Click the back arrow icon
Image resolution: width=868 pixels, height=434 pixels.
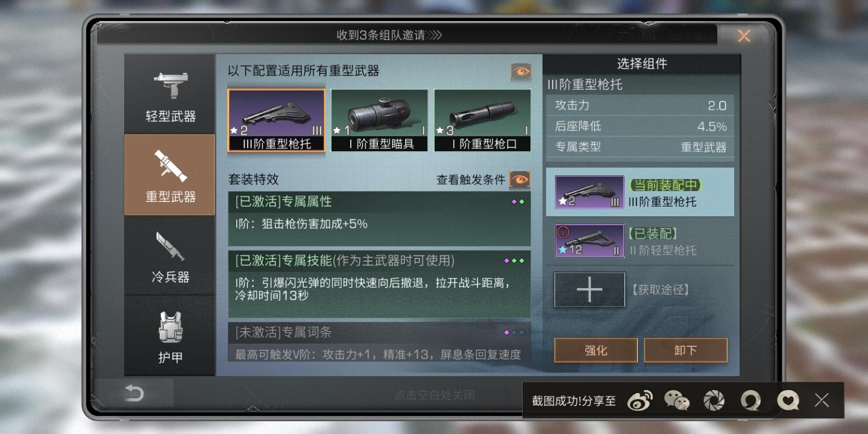134,394
